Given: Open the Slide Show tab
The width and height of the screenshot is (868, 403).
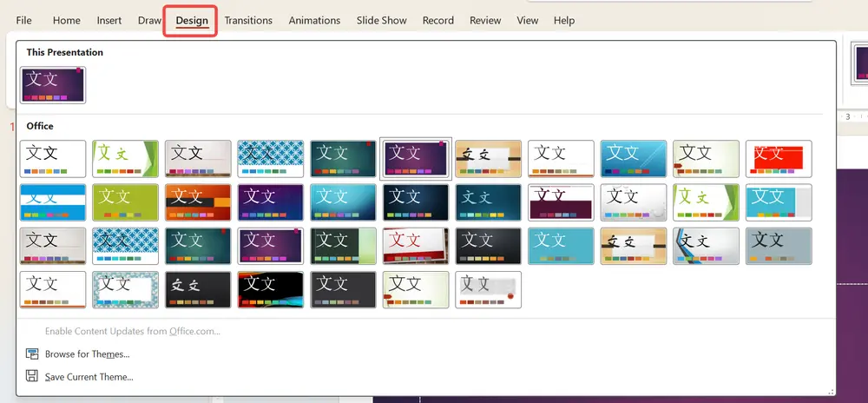Looking at the screenshot, I should (381, 21).
